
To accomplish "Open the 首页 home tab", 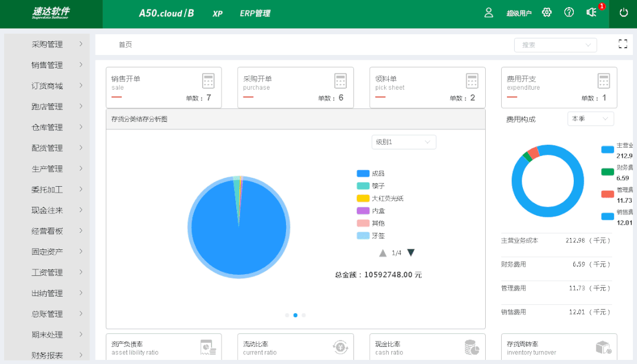I will pyautogui.click(x=125, y=45).
